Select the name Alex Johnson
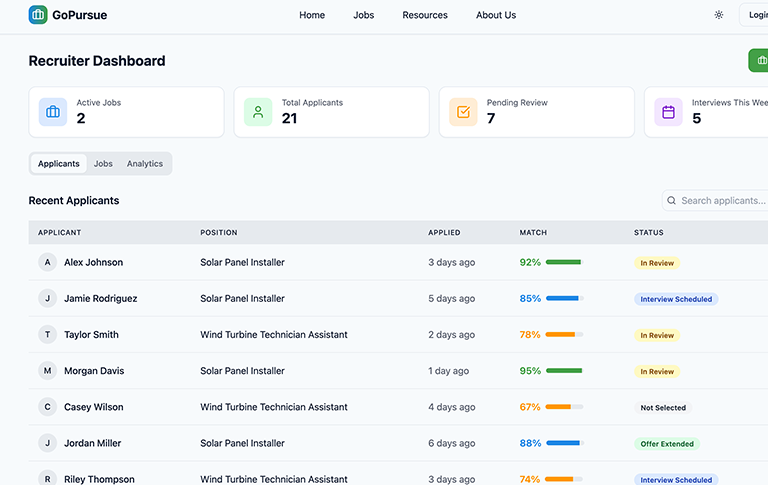The image size is (768, 485). click(x=94, y=262)
